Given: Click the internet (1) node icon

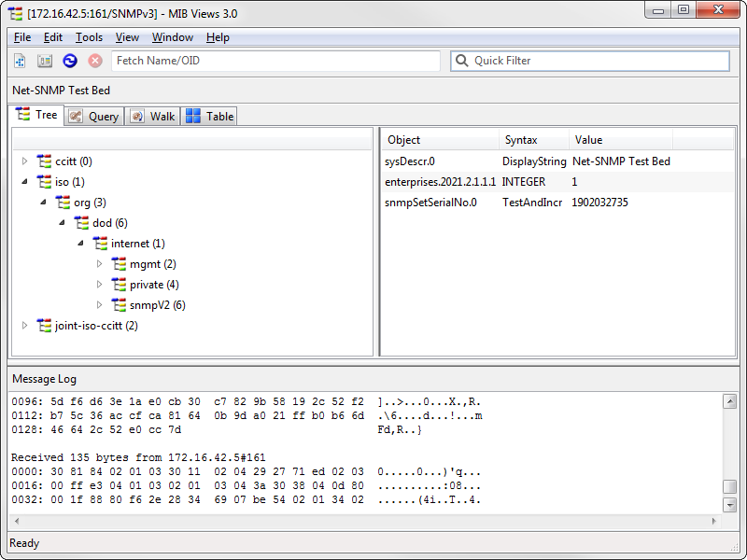Looking at the screenshot, I should coord(100,244).
